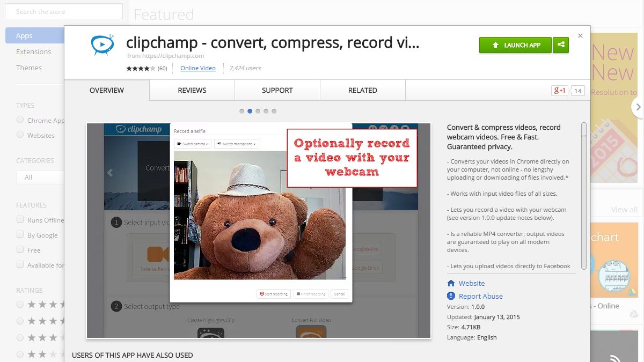Click the Report Abuse link
The width and height of the screenshot is (644, 362).
pyautogui.click(x=481, y=296)
